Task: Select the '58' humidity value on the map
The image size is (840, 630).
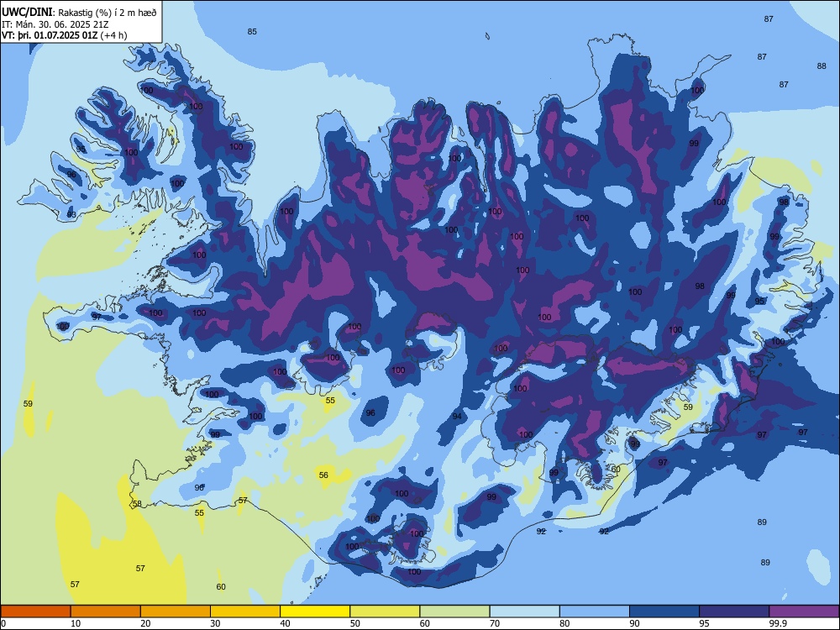Action: [137, 503]
